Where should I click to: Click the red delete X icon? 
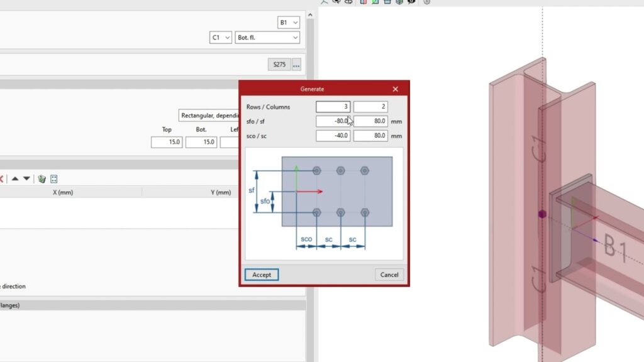tap(2, 179)
